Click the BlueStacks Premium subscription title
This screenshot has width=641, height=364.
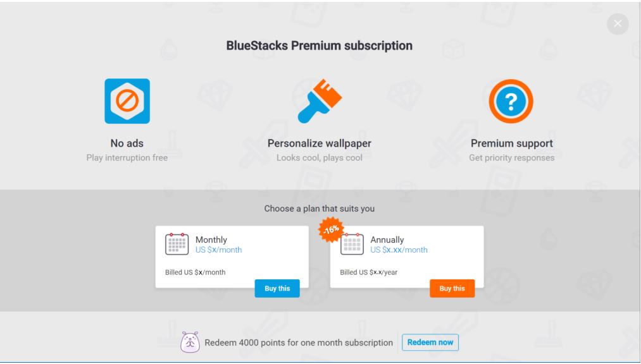pyautogui.click(x=320, y=45)
